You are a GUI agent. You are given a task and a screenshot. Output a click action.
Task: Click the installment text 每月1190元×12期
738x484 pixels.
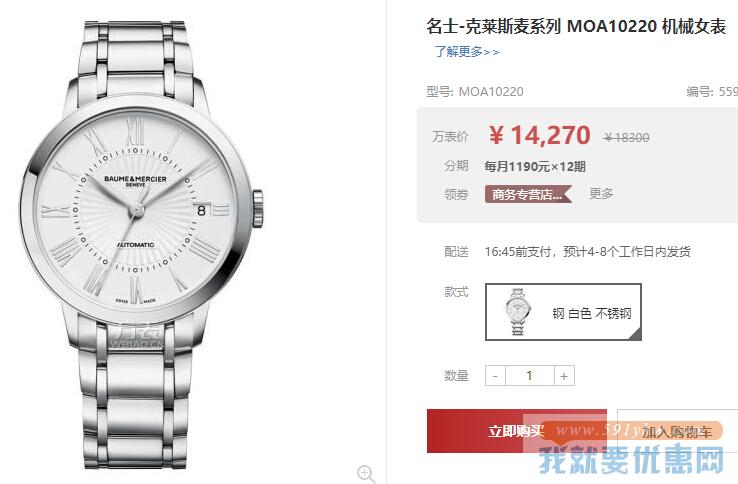[535, 166]
